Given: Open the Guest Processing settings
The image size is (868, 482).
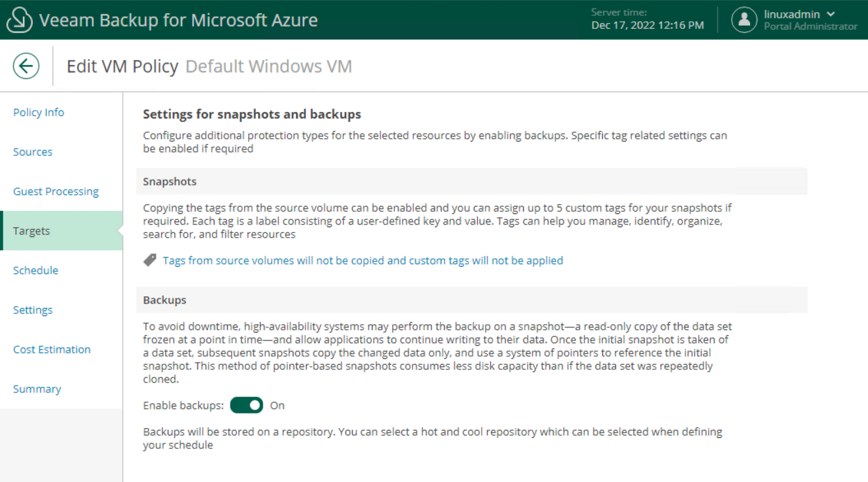Looking at the screenshot, I should click(x=55, y=191).
